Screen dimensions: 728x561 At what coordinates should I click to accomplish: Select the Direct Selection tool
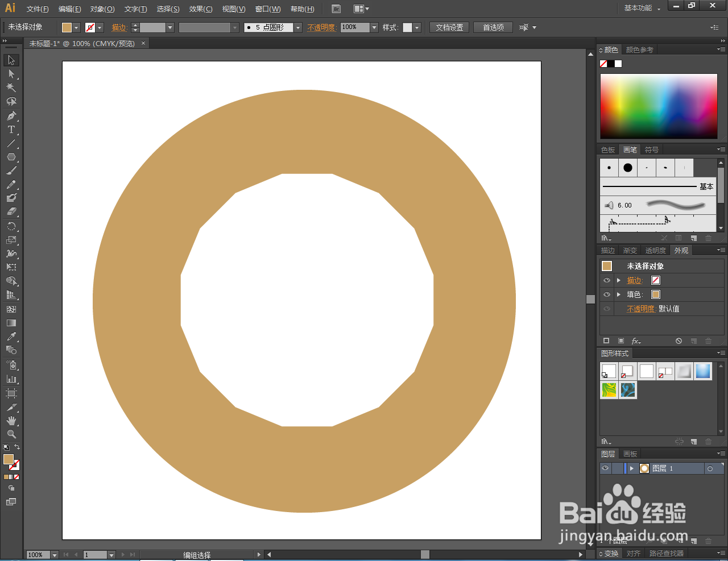pos(11,74)
